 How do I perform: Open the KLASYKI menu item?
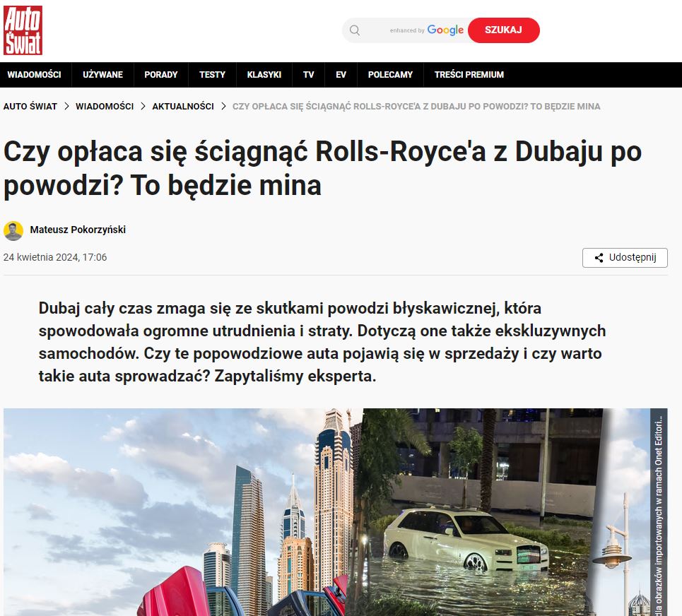(264, 75)
